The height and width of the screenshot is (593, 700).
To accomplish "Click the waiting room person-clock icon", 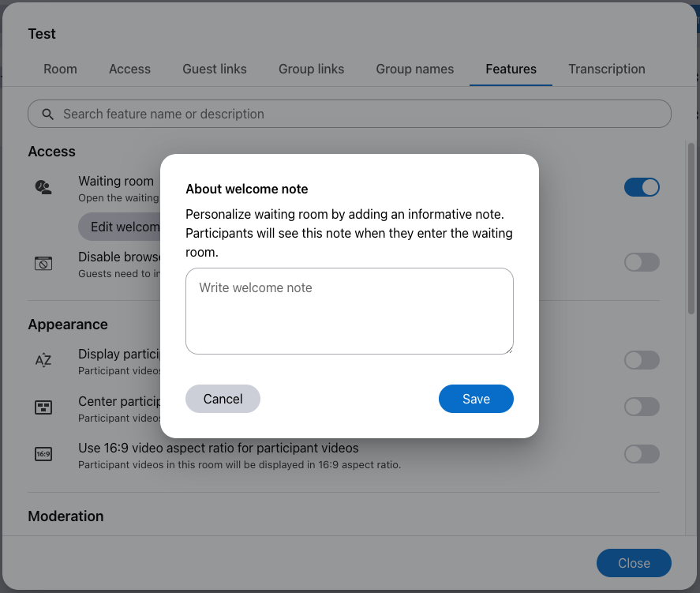I will (x=43, y=187).
